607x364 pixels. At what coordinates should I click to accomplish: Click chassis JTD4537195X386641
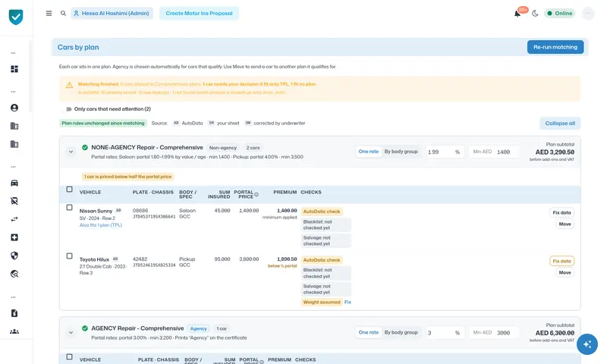(154, 217)
